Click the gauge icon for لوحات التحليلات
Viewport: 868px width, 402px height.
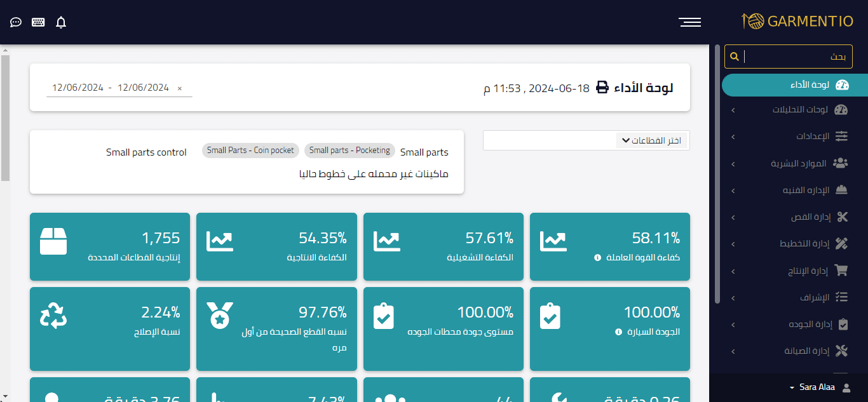click(x=841, y=110)
